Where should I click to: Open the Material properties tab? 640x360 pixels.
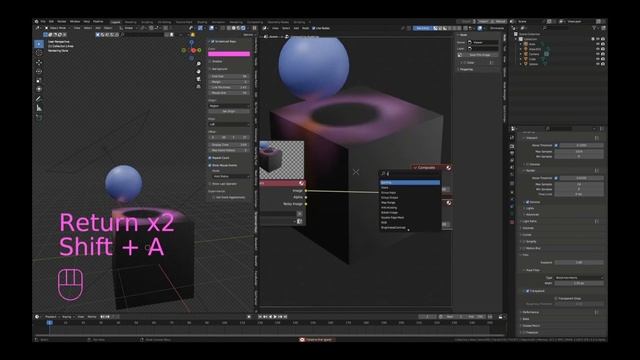512,222
